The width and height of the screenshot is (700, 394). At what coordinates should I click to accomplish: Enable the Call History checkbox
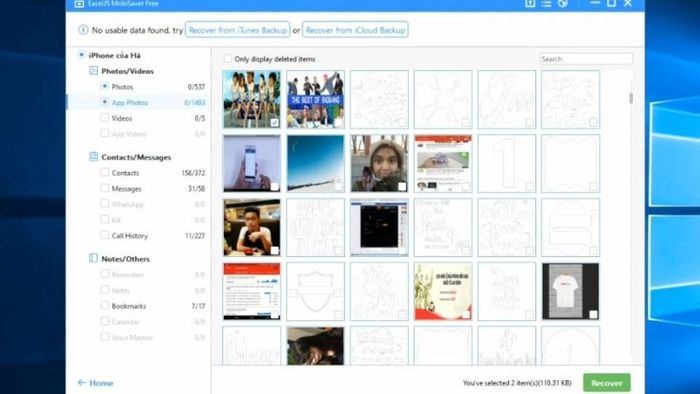[104, 235]
